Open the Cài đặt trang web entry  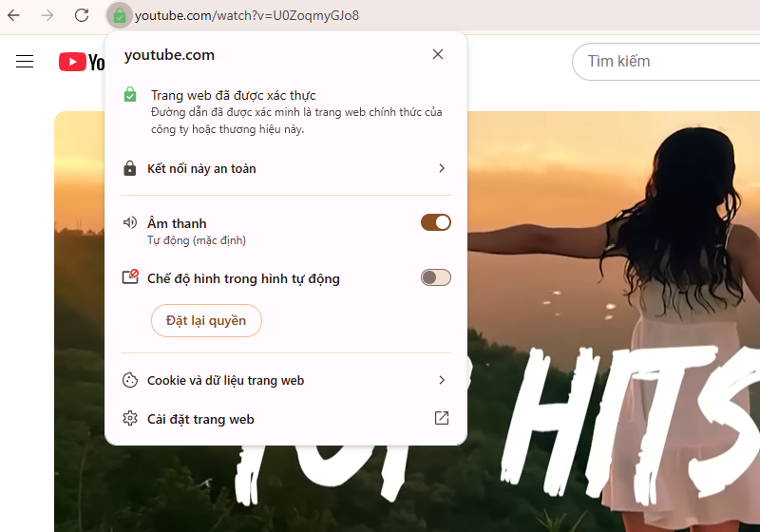click(200, 419)
